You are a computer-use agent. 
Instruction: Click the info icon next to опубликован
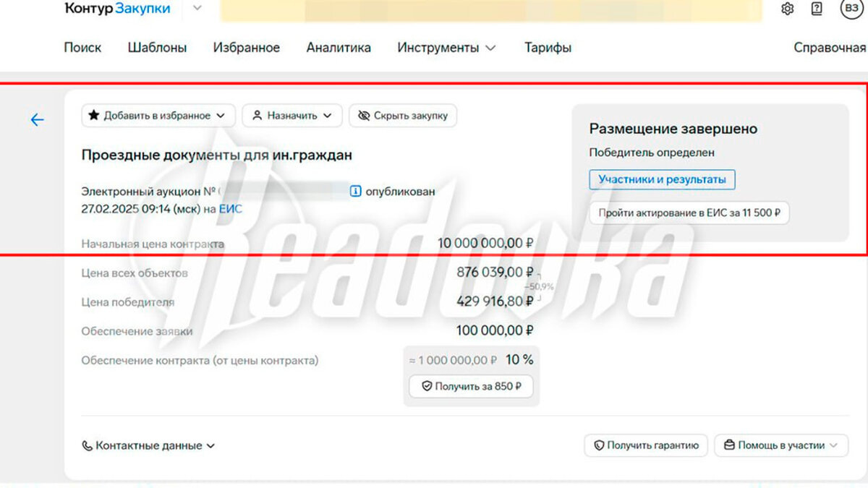(355, 192)
